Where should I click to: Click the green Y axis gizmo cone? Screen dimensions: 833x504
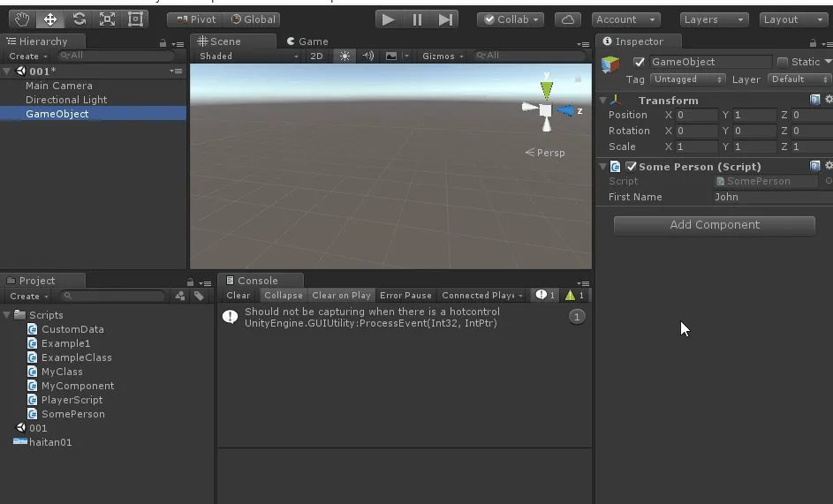tap(546, 90)
